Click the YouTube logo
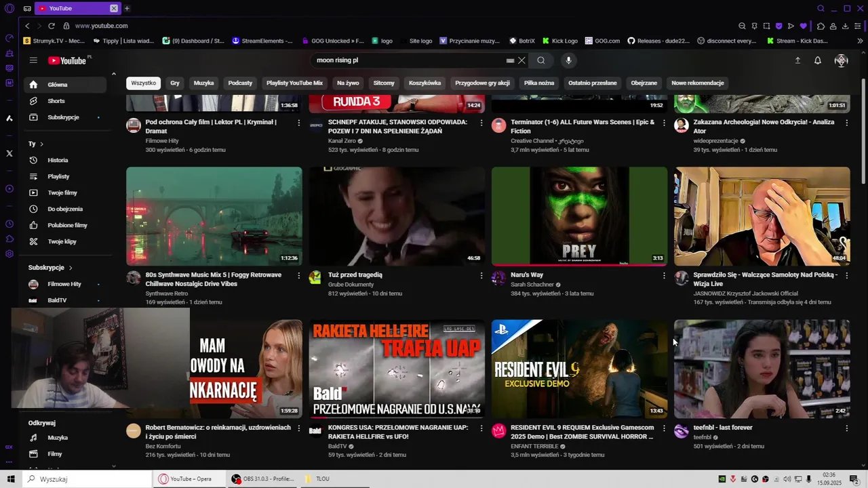The image size is (868, 488). (67, 60)
